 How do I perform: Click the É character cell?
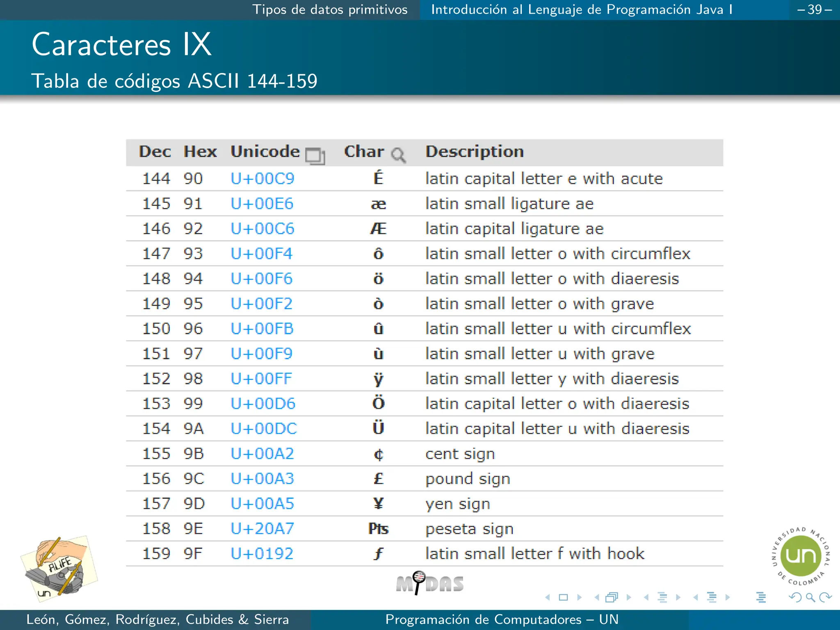click(x=378, y=178)
